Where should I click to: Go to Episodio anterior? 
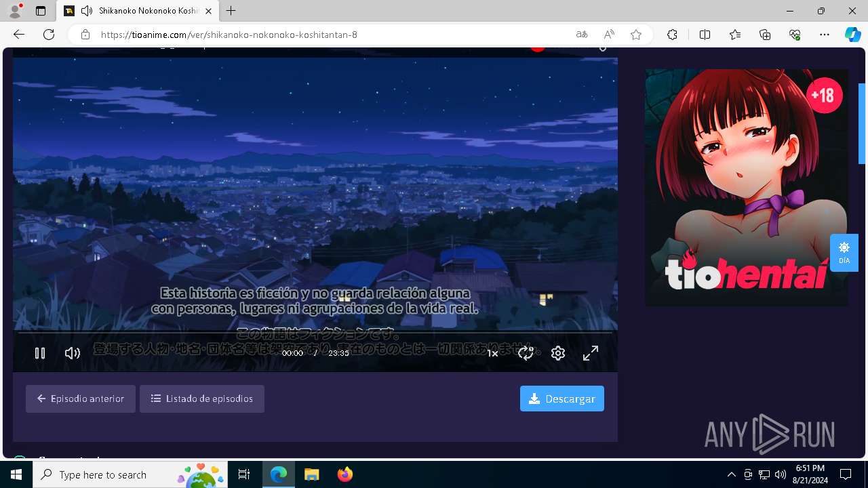point(81,399)
